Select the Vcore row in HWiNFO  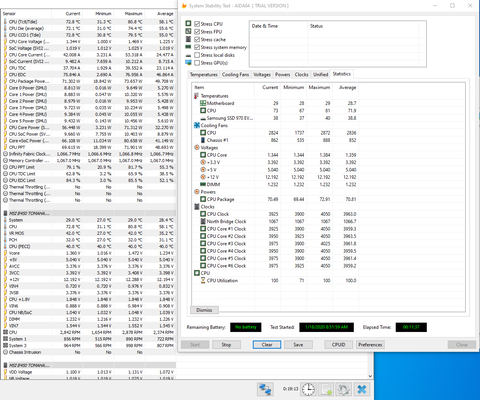pos(88,253)
